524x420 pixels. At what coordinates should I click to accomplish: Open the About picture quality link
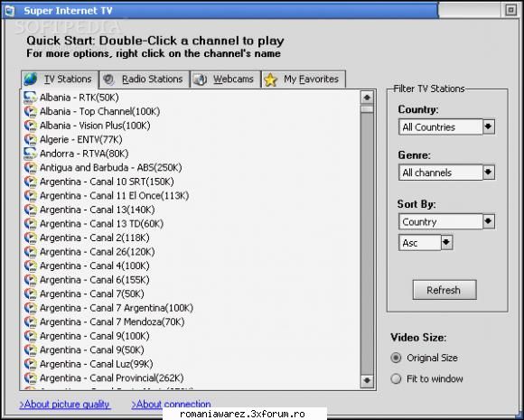point(65,405)
